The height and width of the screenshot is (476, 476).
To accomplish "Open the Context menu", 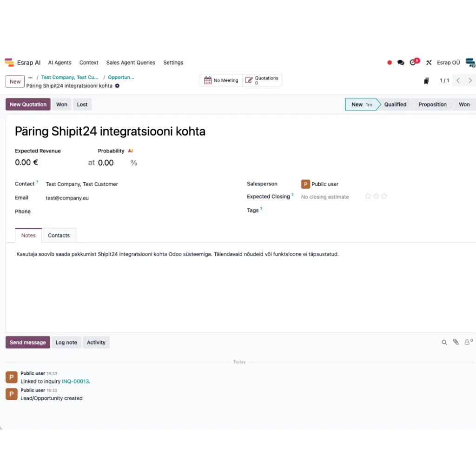I will (89, 63).
